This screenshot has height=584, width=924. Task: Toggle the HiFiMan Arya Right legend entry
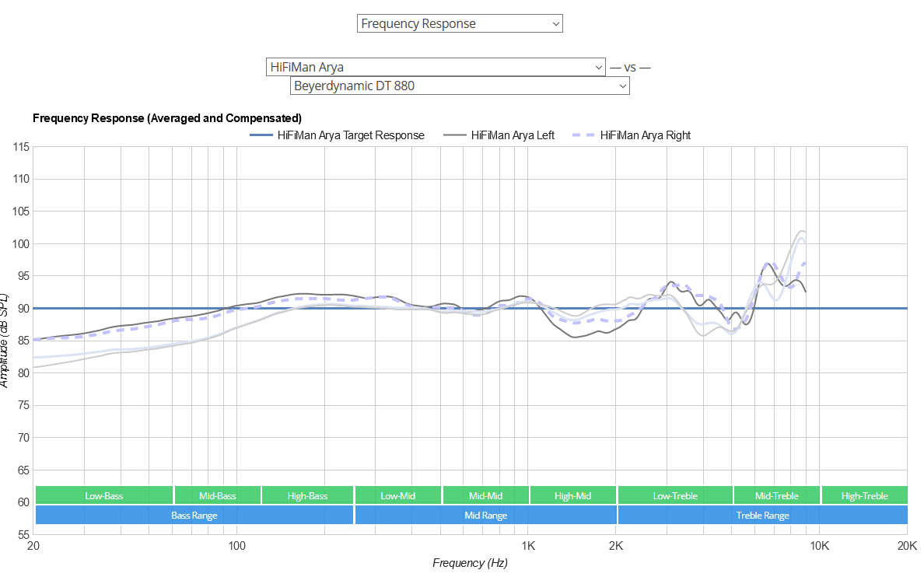tap(631, 135)
